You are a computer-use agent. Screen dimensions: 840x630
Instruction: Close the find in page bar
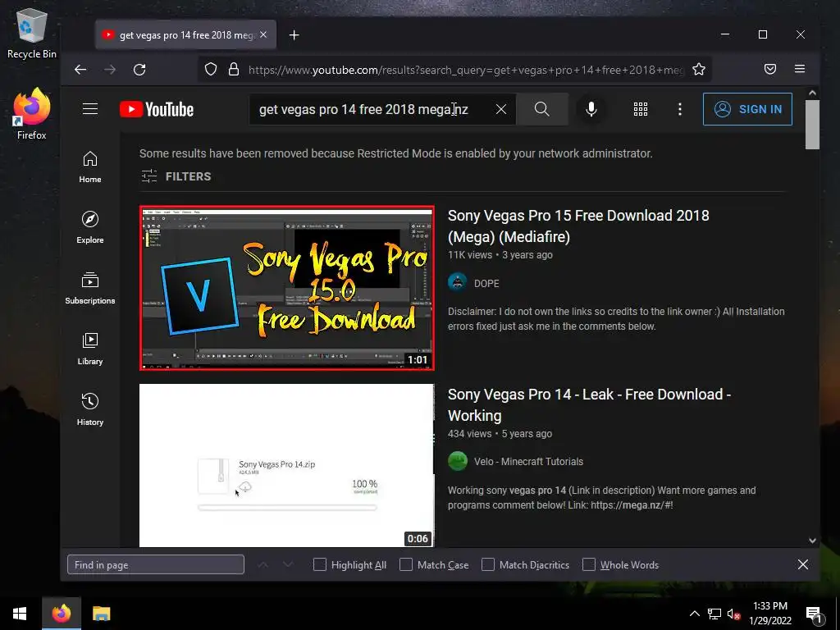802,564
